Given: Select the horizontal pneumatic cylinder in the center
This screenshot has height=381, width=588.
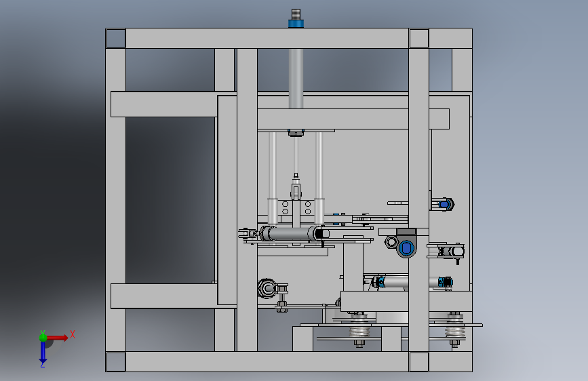Looking at the screenshot, I should 292,233.
